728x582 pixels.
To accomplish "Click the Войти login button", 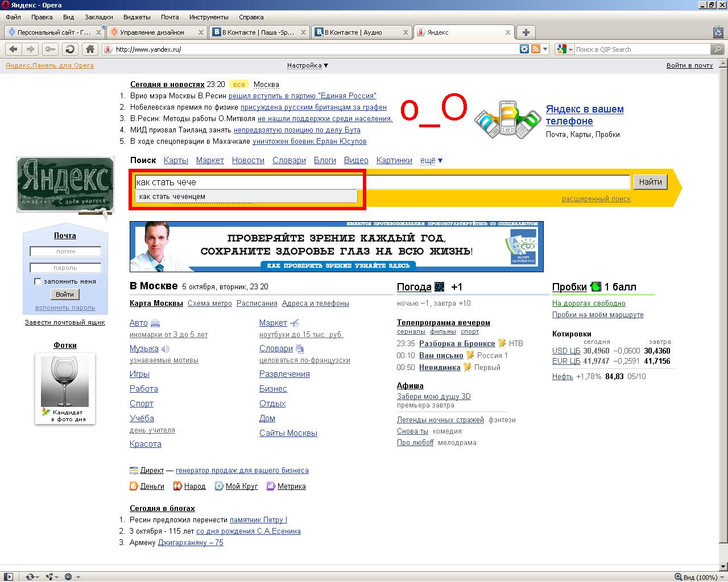I will [x=65, y=294].
